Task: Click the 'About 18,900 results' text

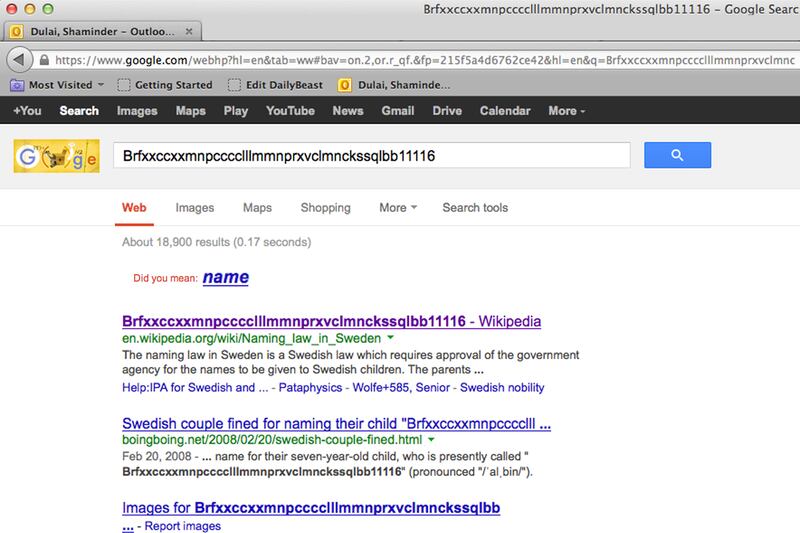Action: tap(216, 242)
